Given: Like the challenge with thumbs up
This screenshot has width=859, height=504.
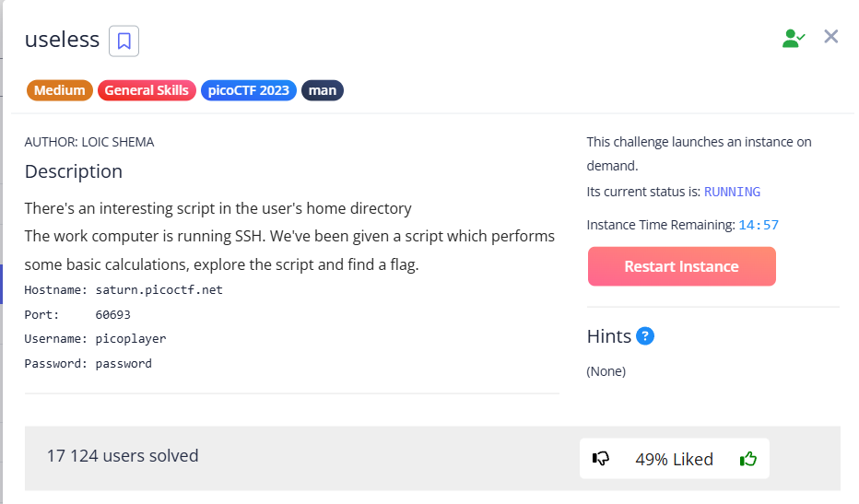Looking at the screenshot, I should pyautogui.click(x=748, y=458).
